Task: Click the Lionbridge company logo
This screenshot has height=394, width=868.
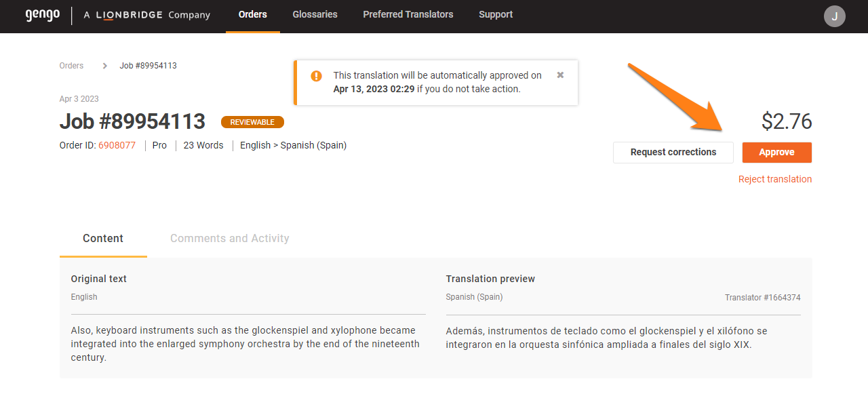Action: 146,14
